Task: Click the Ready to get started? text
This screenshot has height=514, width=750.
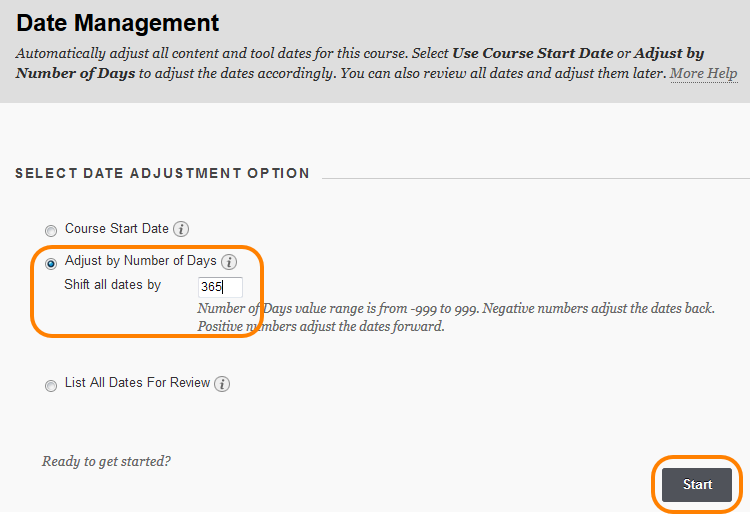Action: tap(106, 461)
